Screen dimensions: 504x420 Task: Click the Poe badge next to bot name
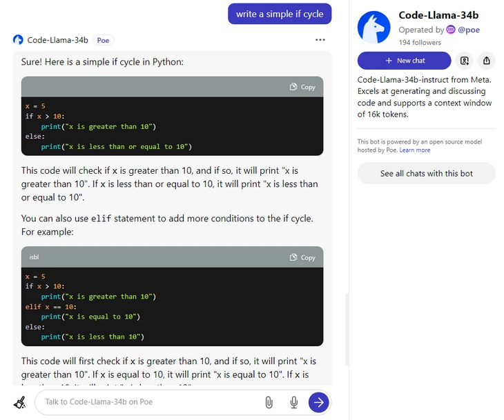pos(103,40)
